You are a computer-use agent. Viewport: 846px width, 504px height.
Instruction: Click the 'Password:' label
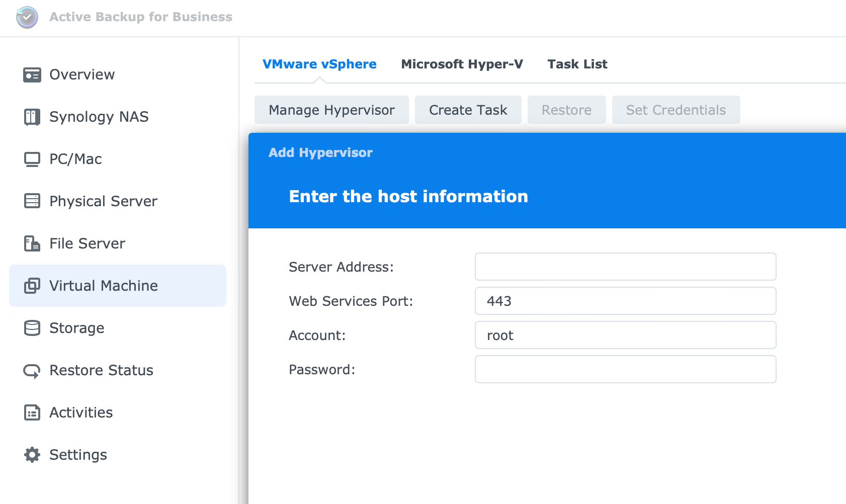tap(322, 370)
